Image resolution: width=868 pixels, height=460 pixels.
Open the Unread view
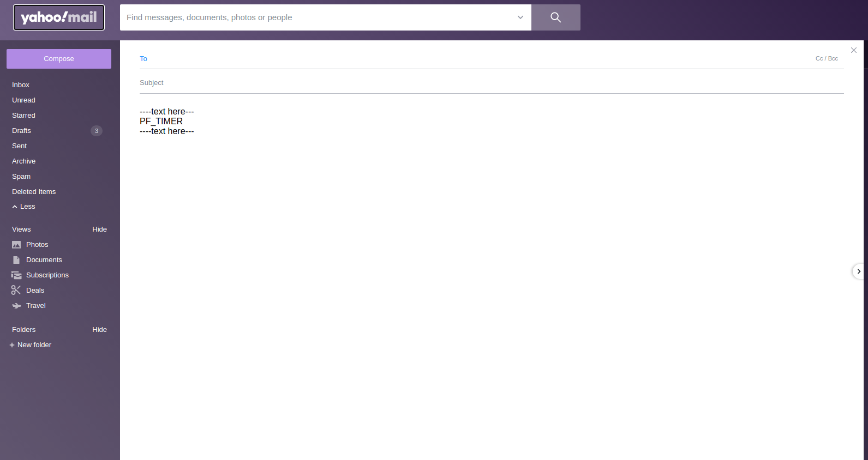point(23,100)
